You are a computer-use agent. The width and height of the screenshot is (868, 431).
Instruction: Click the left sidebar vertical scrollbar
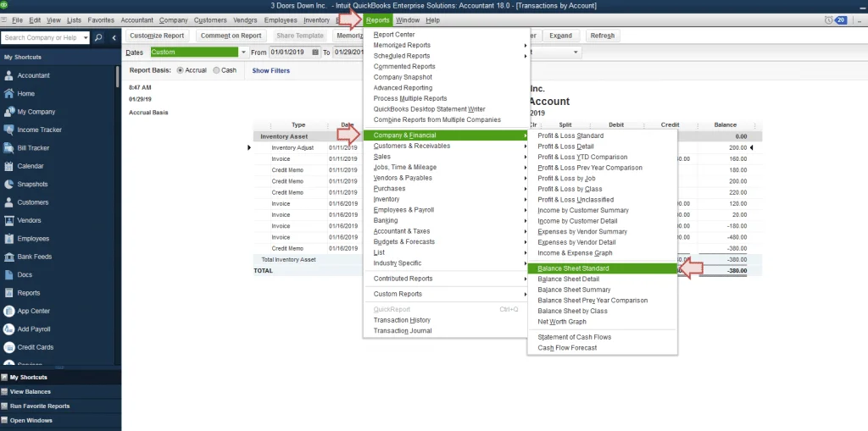118,76
